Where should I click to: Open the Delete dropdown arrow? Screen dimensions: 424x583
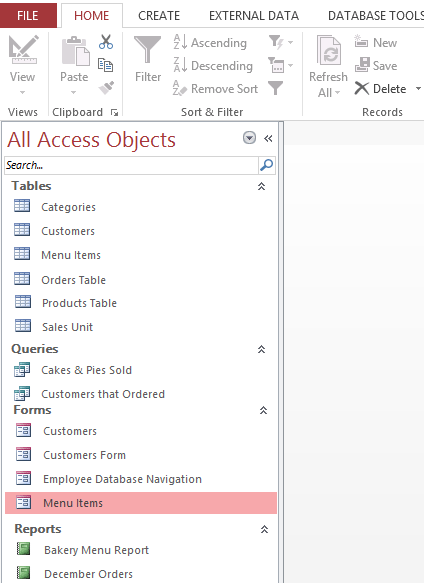[418, 88]
